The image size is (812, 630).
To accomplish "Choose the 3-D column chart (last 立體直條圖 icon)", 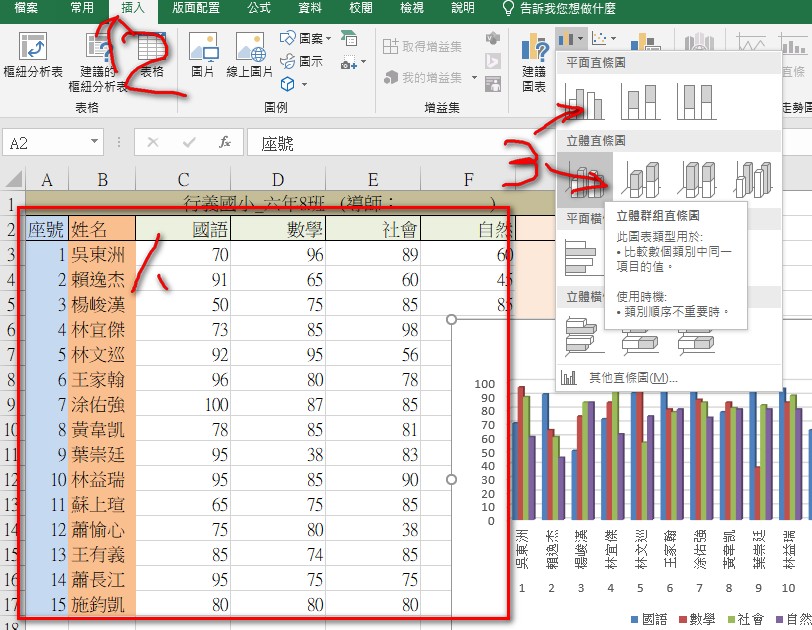I will point(753,180).
